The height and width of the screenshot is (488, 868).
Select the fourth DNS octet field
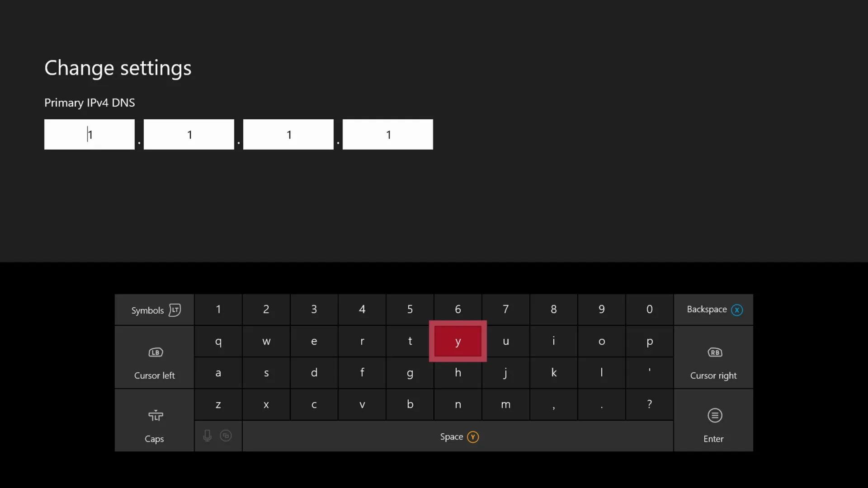pos(388,134)
